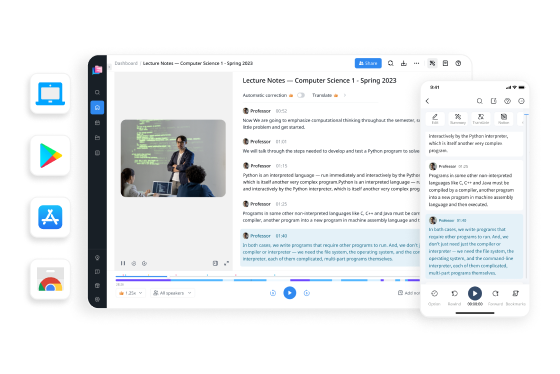Expand the video to fullscreen

226,263
